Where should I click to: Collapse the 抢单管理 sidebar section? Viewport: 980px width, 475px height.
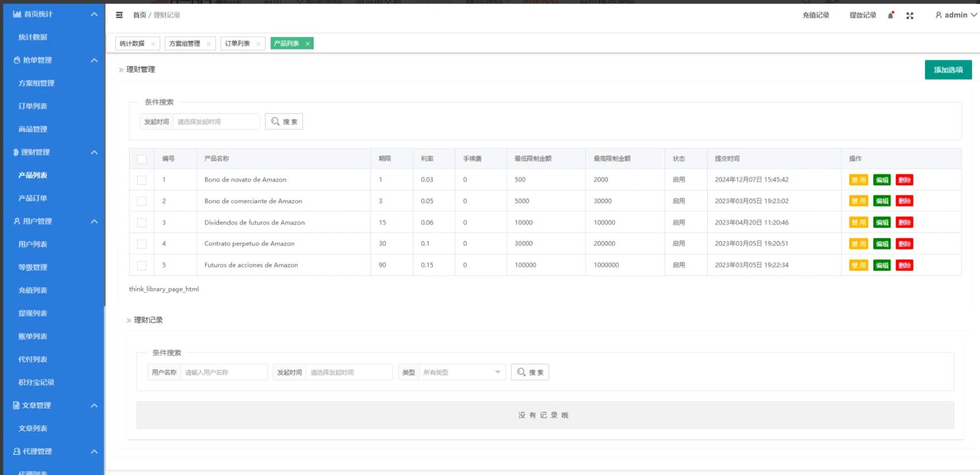point(94,60)
